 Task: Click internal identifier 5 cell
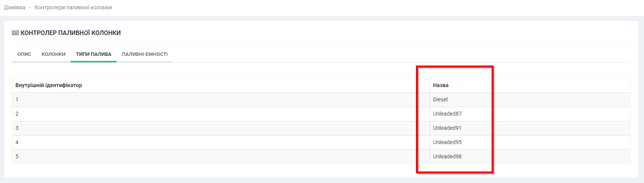tap(17, 156)
